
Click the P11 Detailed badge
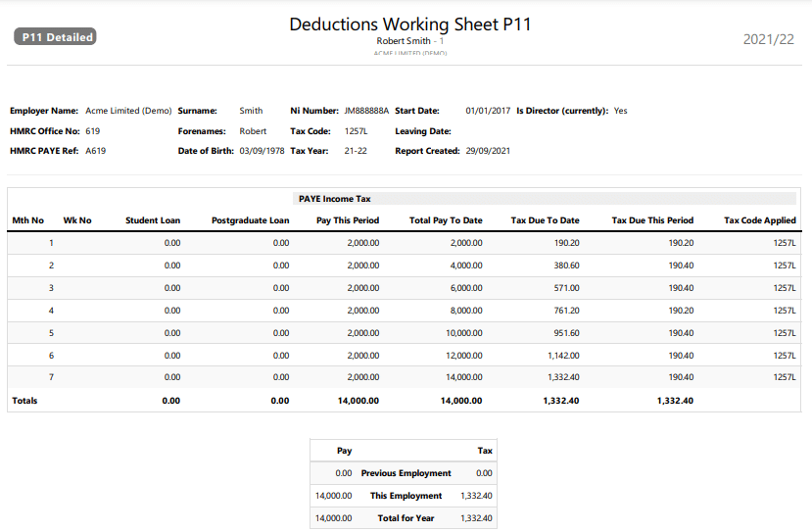point(55,37)
